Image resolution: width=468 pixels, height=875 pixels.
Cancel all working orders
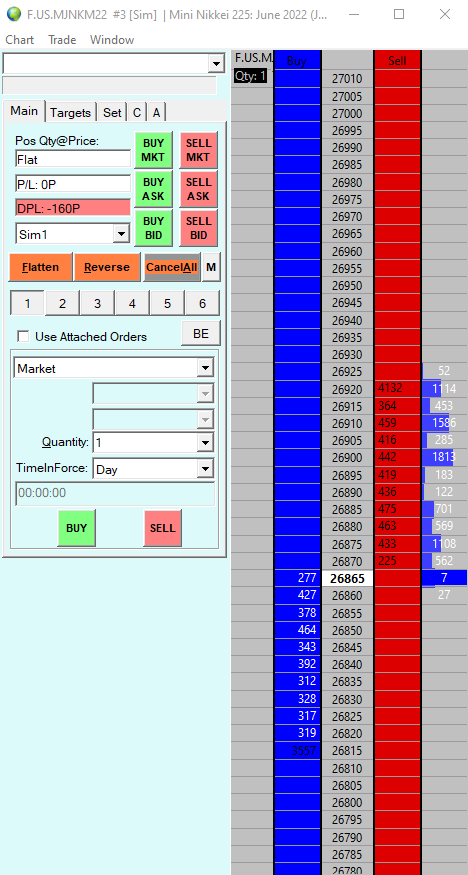(x=171, y=267)
